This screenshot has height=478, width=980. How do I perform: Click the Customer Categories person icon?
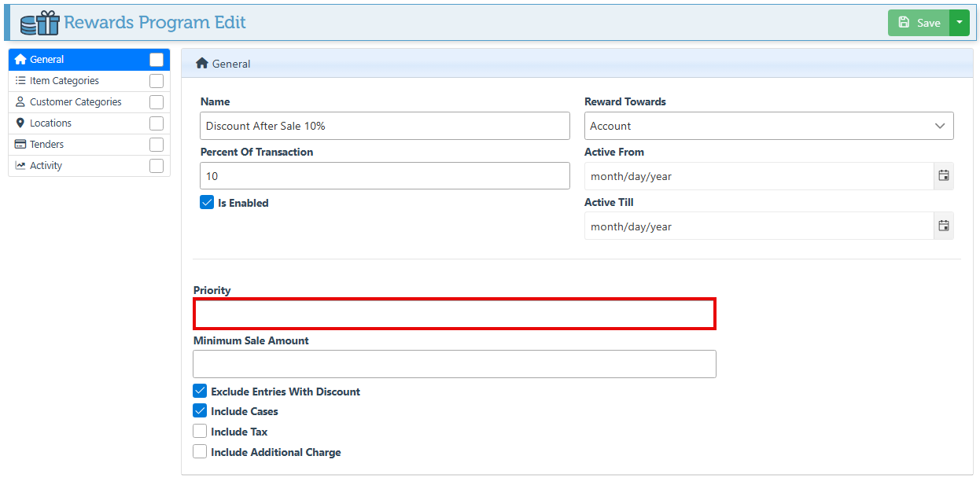(20, 102)
